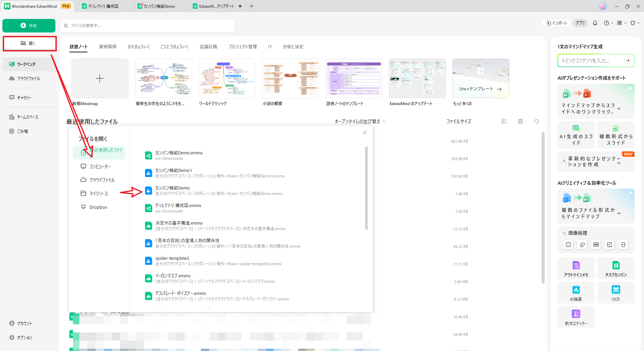Select the 分析と決定 template category tab
This screenshot has width=644, height=351.
tap(293, 47)
